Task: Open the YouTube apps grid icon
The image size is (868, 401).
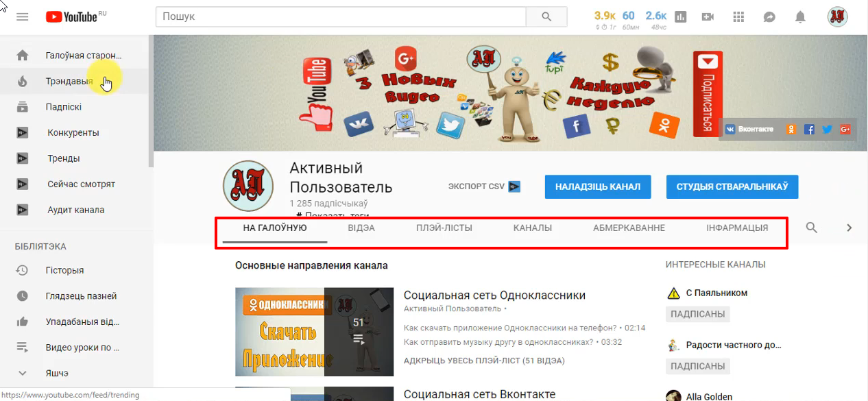Action: pyautogui.click(x=738, y=17)
